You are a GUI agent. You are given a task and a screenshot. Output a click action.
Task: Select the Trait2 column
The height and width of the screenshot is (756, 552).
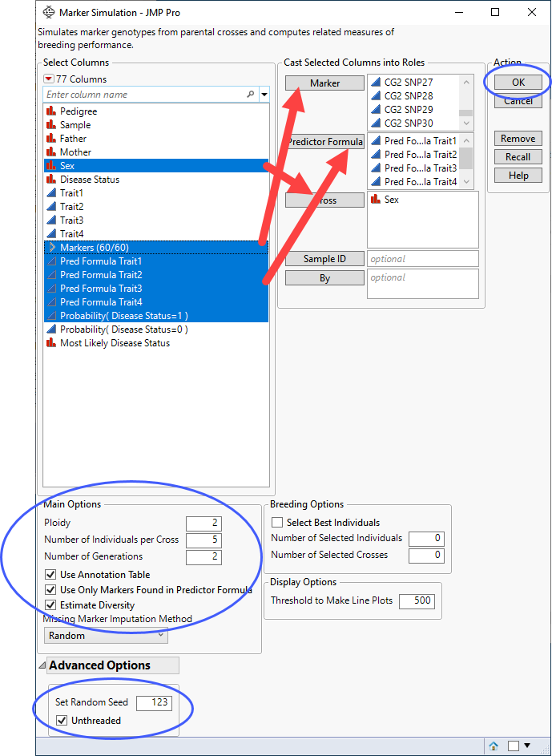pyautogui.click(x=156, y=206)
